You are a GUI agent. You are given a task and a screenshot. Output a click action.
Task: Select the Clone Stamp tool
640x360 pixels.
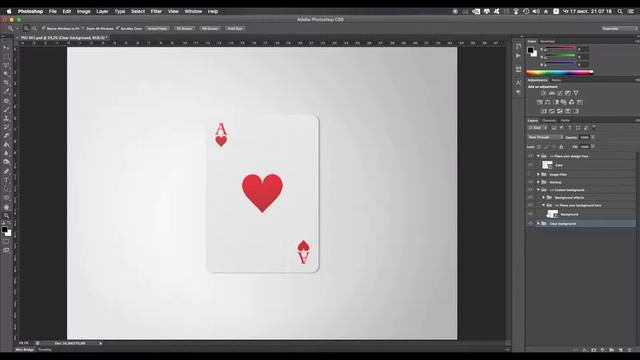point(6,118)
